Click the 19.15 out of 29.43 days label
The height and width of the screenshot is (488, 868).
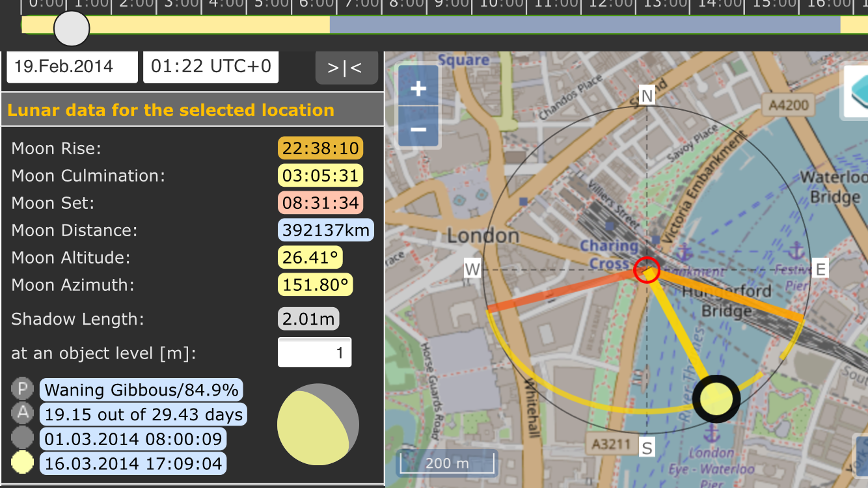click(143, 414)
